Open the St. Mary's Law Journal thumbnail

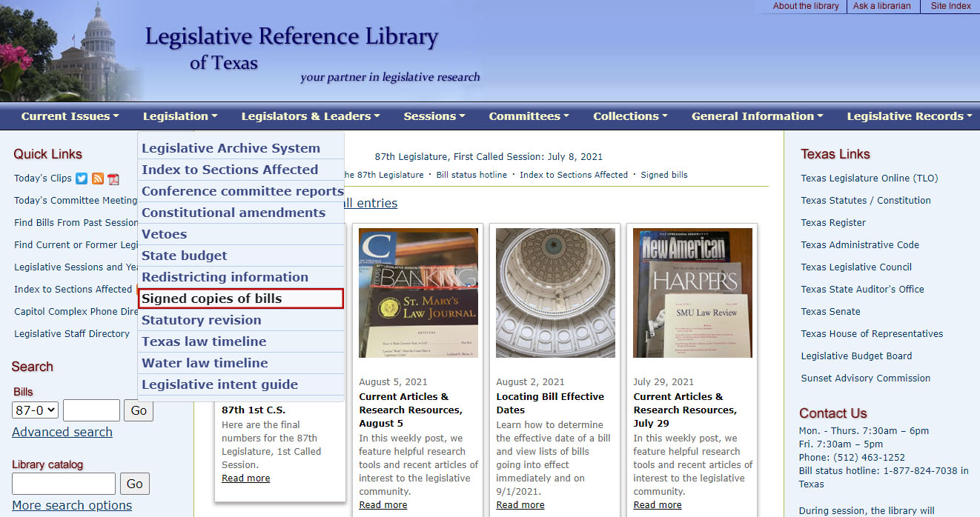coord(418,293)
